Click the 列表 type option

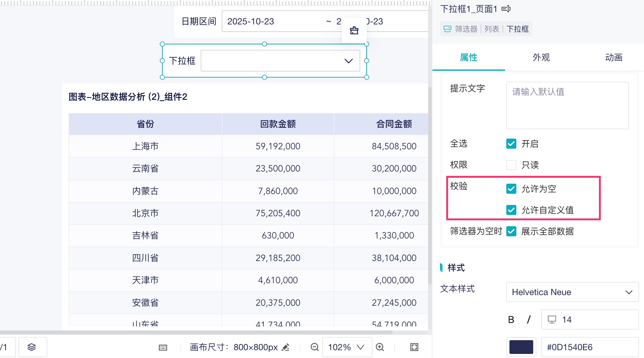tap(492, 29)
